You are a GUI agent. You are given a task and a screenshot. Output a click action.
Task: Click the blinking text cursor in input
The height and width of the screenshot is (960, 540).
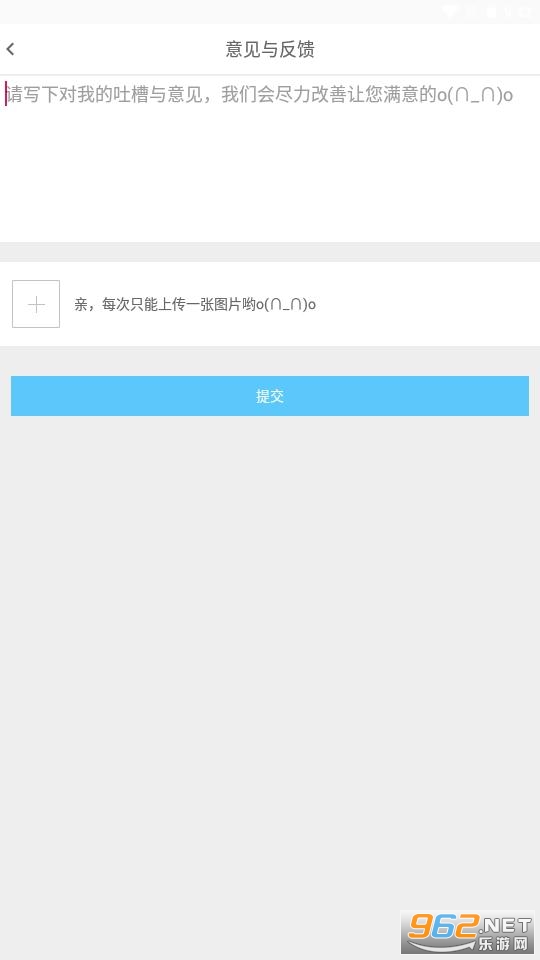[x=6, y=94]
